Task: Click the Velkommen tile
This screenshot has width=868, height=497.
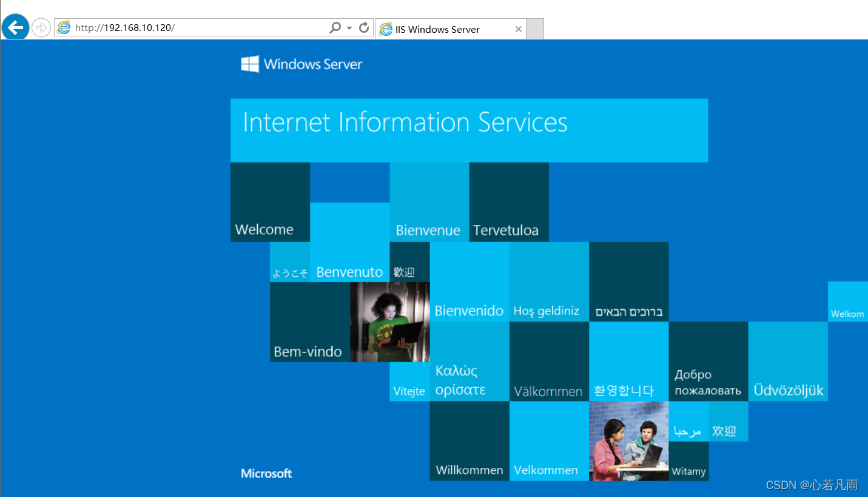Action: tap(549, 441)
